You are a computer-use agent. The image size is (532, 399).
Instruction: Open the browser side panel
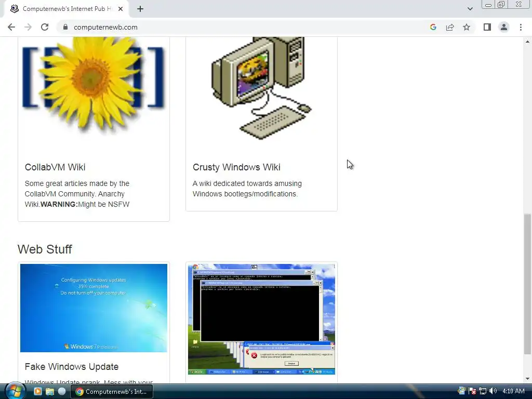coord(487,27)
